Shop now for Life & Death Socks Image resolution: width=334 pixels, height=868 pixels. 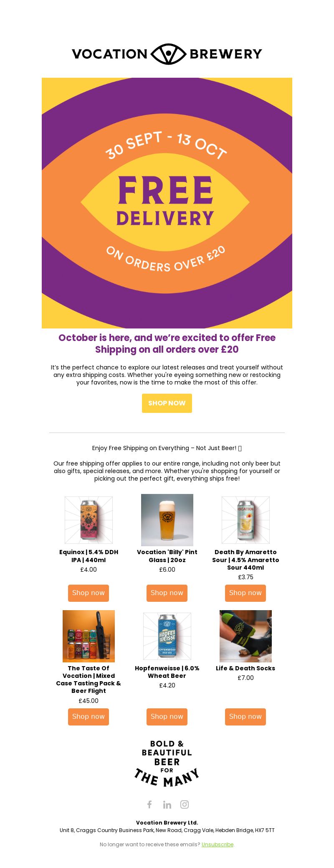tap(245, 717)
